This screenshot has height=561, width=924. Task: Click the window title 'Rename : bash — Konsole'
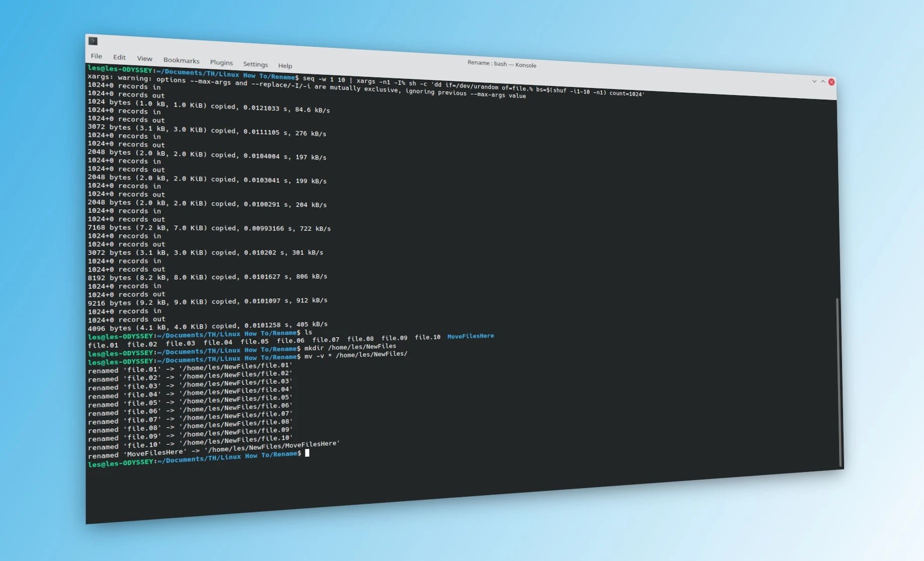click(x=502, y=64)
